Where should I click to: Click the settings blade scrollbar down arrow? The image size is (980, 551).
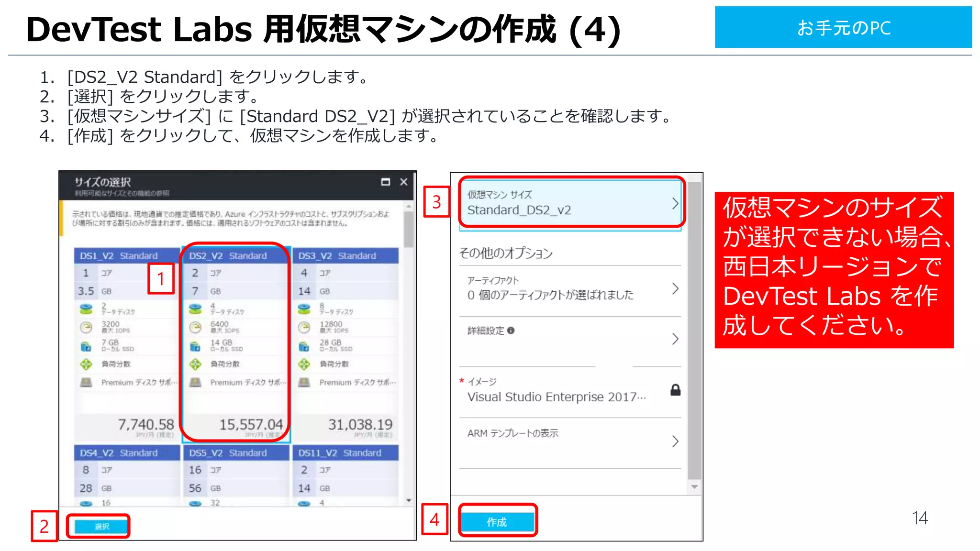click(x=694, y=487)
